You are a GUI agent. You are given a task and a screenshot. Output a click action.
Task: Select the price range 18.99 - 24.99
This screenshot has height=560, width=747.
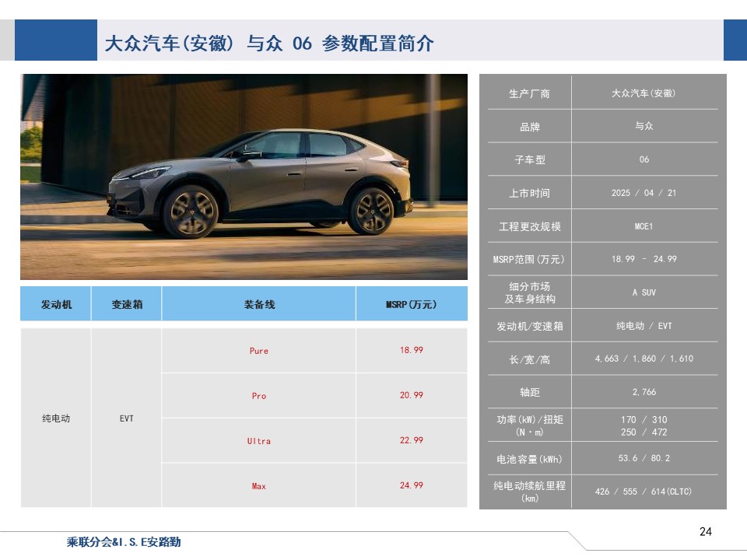pyautogui.click(x=644, y=259)
